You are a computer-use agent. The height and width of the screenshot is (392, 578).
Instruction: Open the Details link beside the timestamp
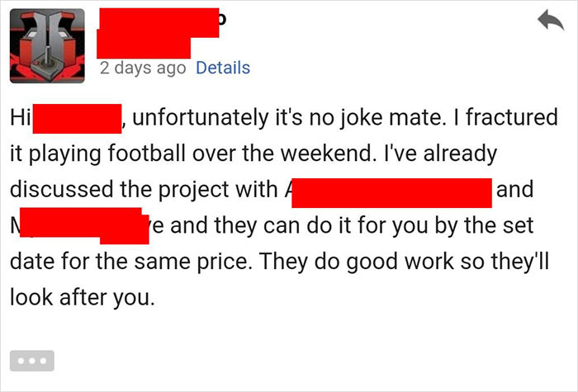[x=223, y=68]
